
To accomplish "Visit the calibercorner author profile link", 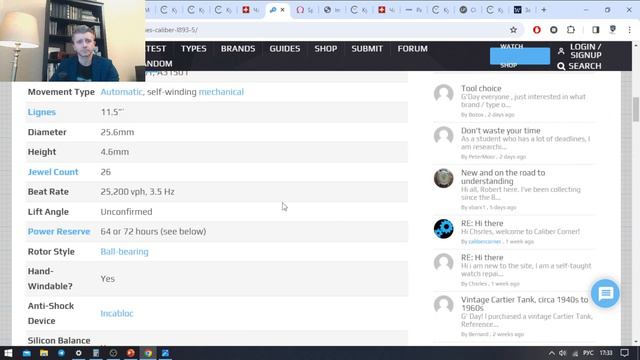I will (484, 242).
